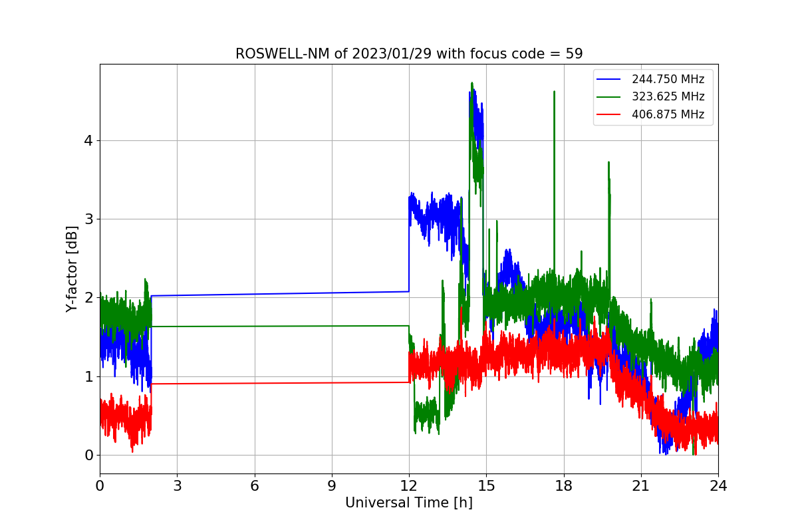The height and width of the screenshot is (532, 798).
Task: Click the '323.625 MHz' legend label
Action: coord(668,97)
